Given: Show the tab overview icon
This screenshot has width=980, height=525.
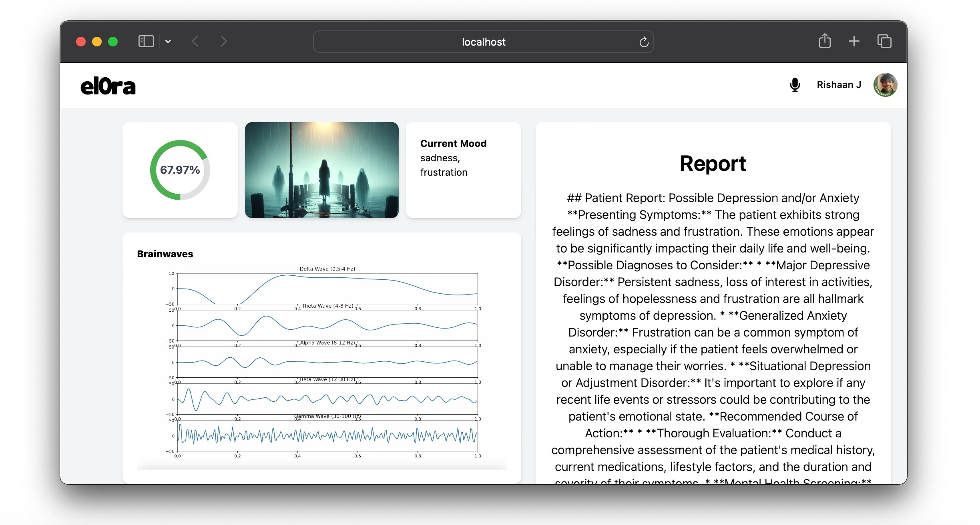Looking at the screenshot, I should click(x=884, y=41).
